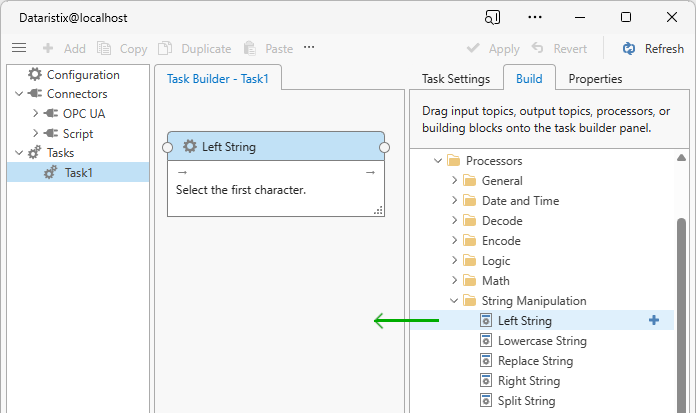
Task: Click the title bar search/assist icon
Action: pyautogui.click(x=492, y=17)
